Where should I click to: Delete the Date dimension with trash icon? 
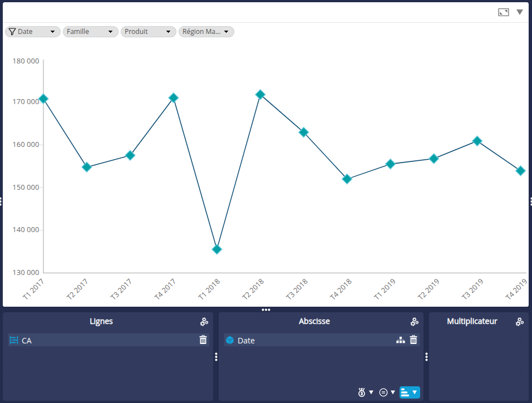point(413,340)
